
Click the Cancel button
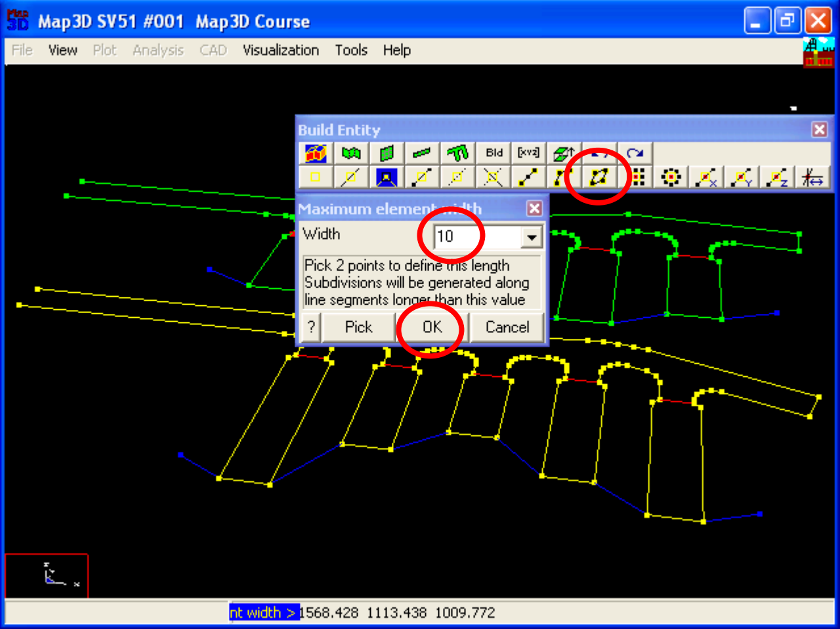coord(507,327)
